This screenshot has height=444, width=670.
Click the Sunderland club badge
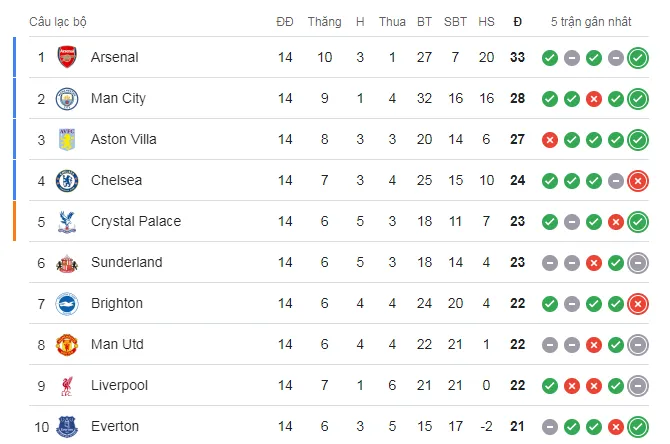point(68,262)
